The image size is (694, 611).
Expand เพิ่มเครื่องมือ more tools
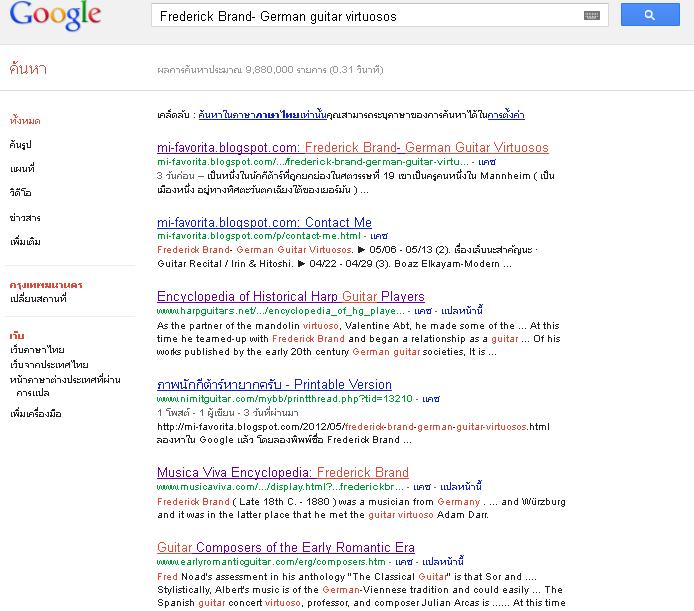36,414
